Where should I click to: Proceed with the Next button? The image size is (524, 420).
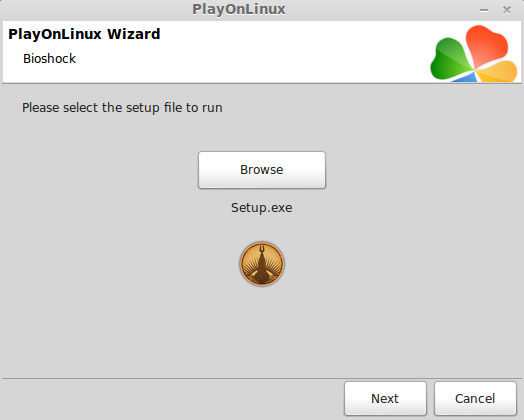point(385,398)
